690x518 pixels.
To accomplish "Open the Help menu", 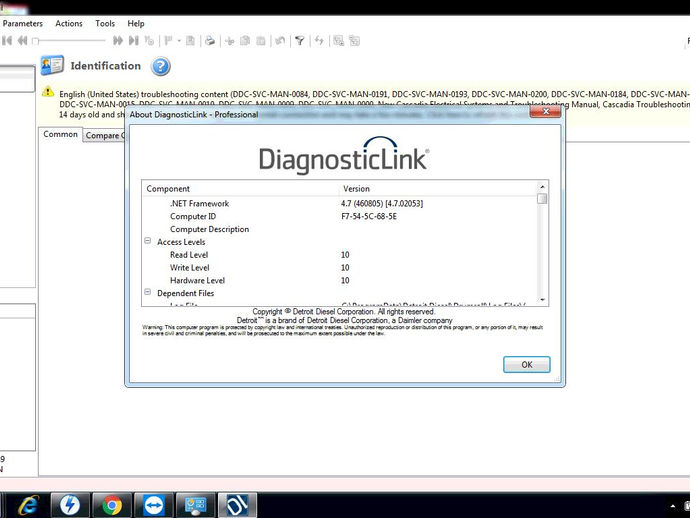I will coord(136,23).
